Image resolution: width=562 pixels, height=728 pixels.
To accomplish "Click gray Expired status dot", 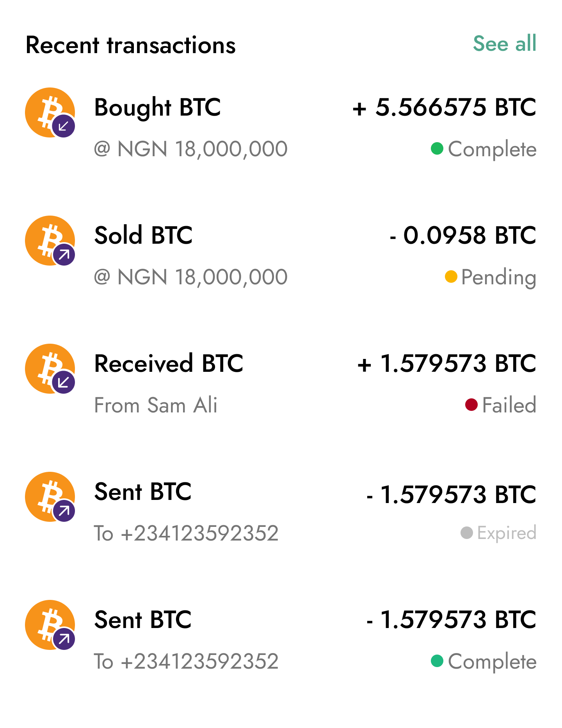I will [467, 533].
